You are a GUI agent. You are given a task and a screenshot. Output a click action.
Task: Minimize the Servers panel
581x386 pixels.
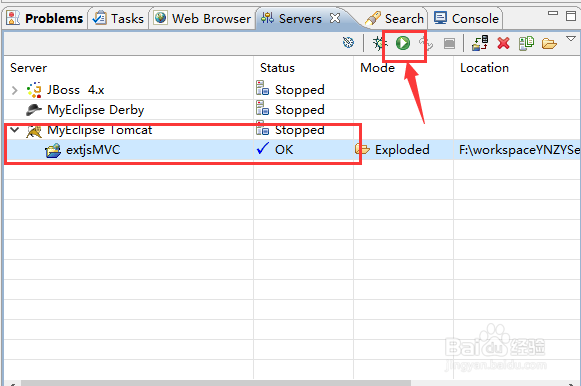coord(553,13)
